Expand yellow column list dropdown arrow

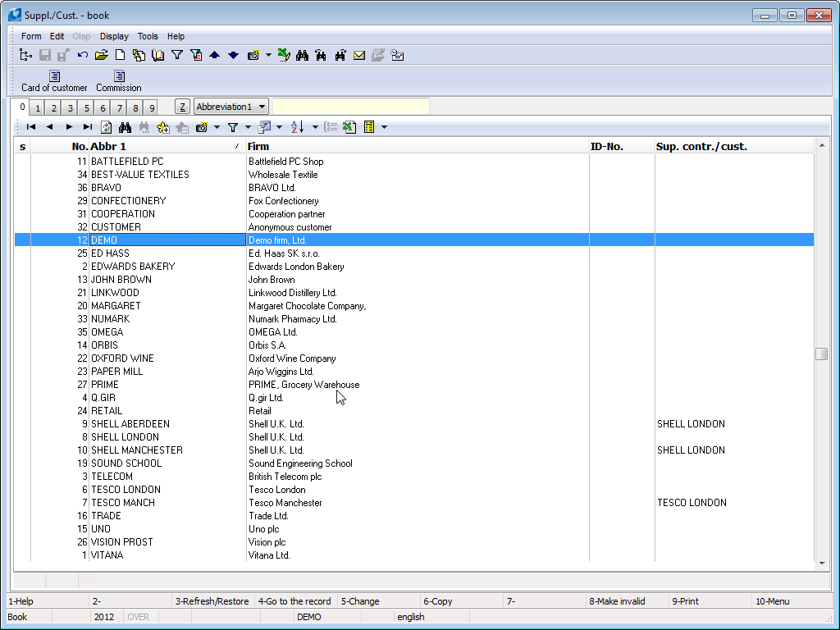[x=384, y=127]
